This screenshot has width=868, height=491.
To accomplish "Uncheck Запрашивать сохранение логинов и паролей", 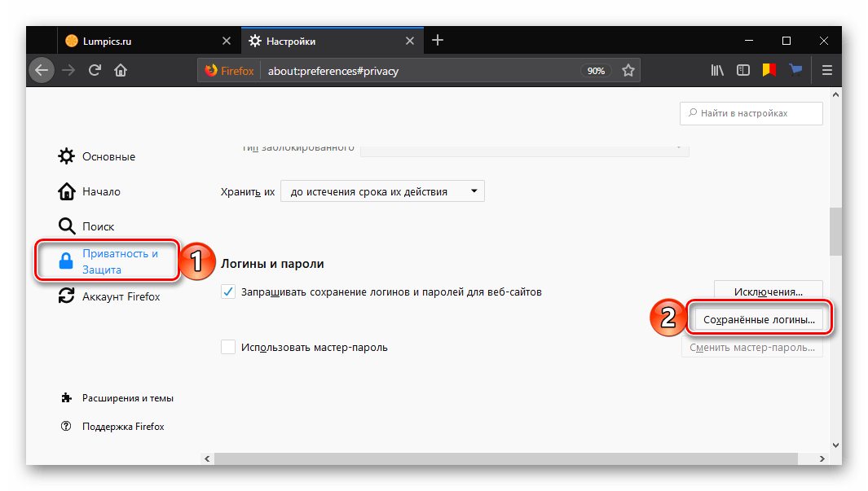I will (228, 292).
